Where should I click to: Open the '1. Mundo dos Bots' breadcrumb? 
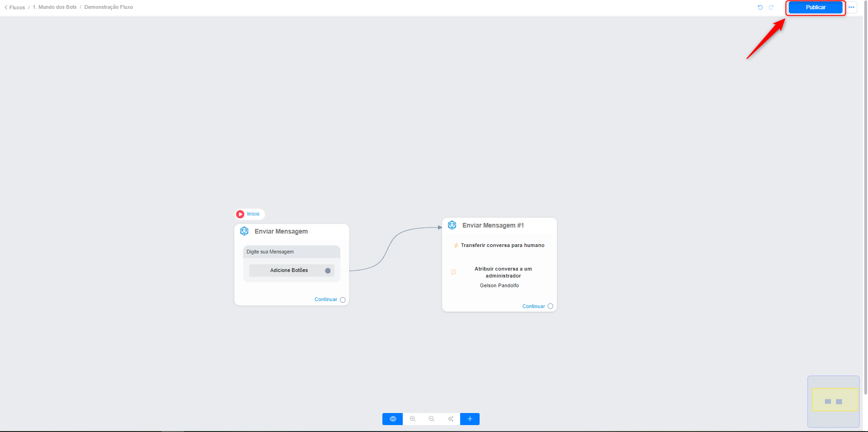pos(55,7)
